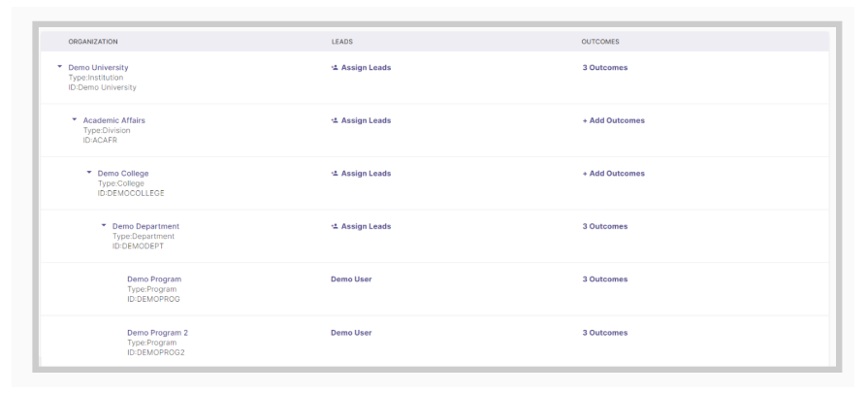The width and height of the screenshot is (868, 393).
Task: Click the ORGANIZATION column header
Action: pyautogui.click(x=93, y=42)
